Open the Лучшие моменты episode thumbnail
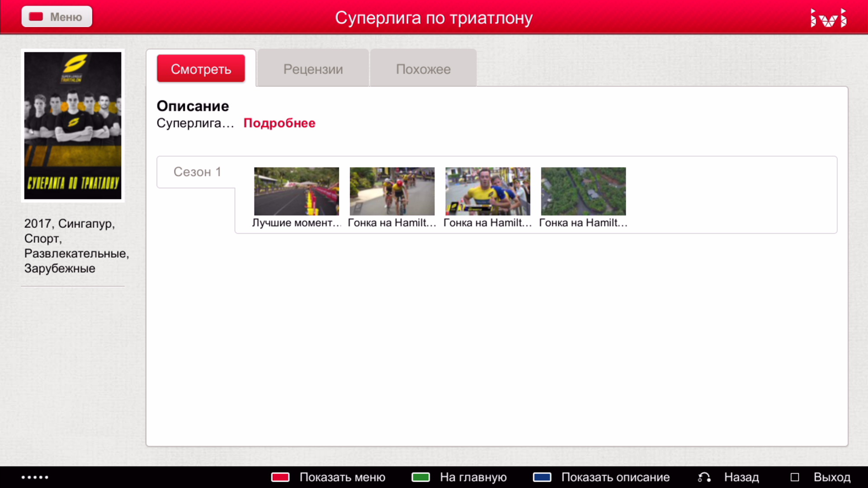Viewport: 868px width, 488px height. (x=297, y=191)
